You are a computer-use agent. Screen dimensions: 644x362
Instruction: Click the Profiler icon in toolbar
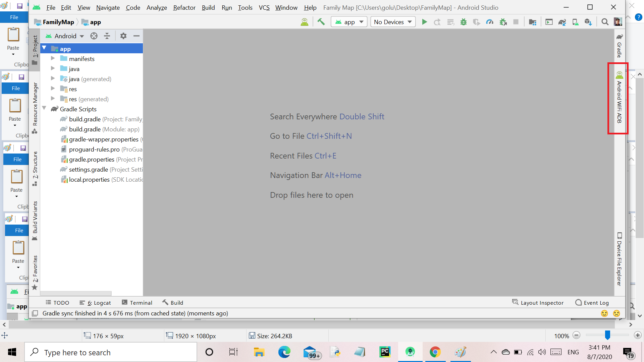[x=490, y=22]
